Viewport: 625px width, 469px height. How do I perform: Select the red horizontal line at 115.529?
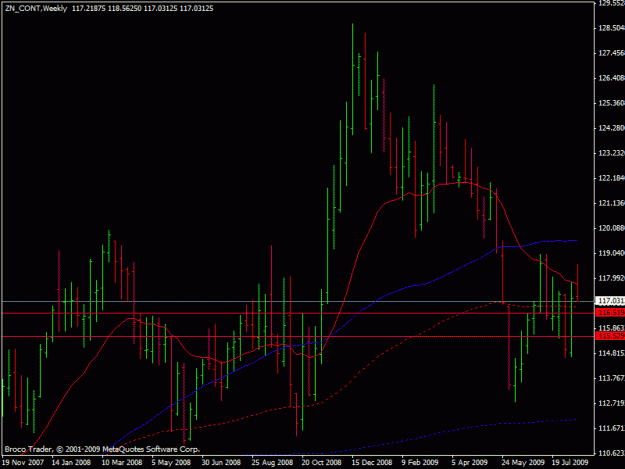coord(297,337)
